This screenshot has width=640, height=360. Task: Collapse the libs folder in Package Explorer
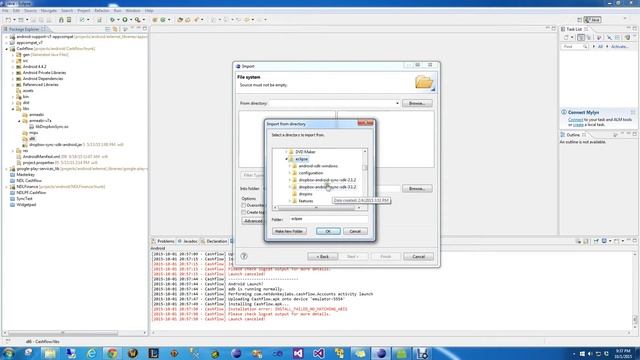pyautogui.click(x=13, y=109)
